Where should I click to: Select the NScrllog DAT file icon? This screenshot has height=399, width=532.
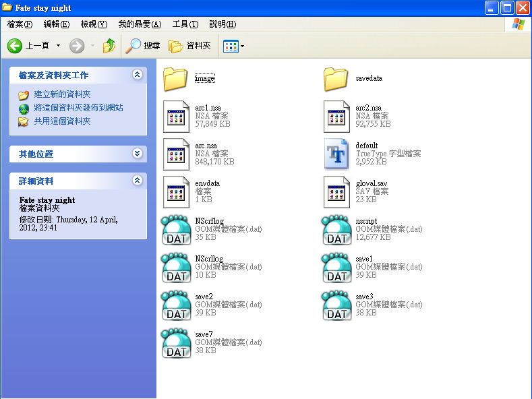[176, 268]
